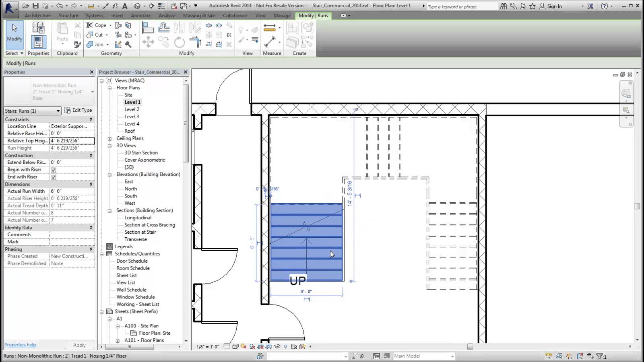Open the Massing & Site tab
This screenshot has height=362, width=644.
tap(199, 15)
